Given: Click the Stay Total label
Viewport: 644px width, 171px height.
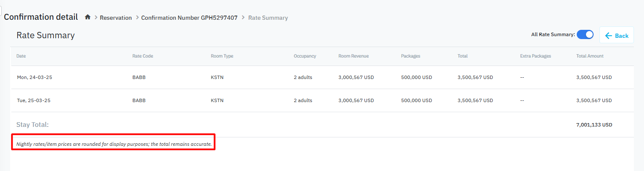Looking at the screenshot, I should tap(32, 125).
